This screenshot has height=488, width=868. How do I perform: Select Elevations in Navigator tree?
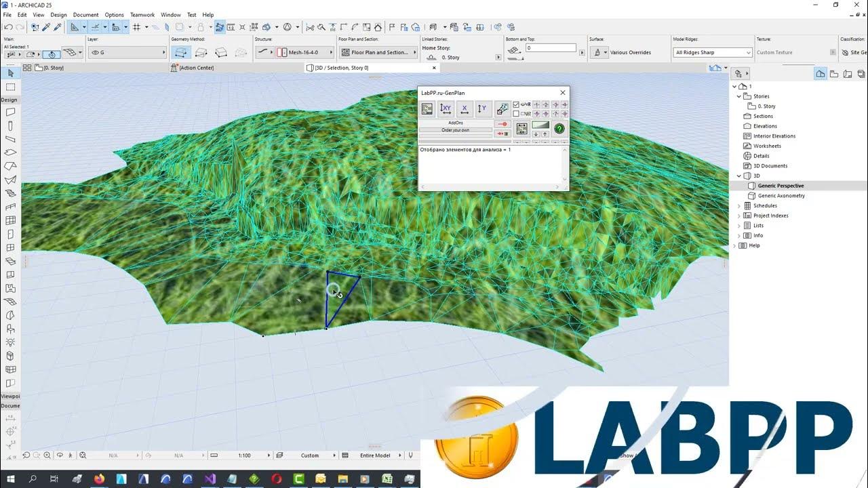click(x=765, y=126)
